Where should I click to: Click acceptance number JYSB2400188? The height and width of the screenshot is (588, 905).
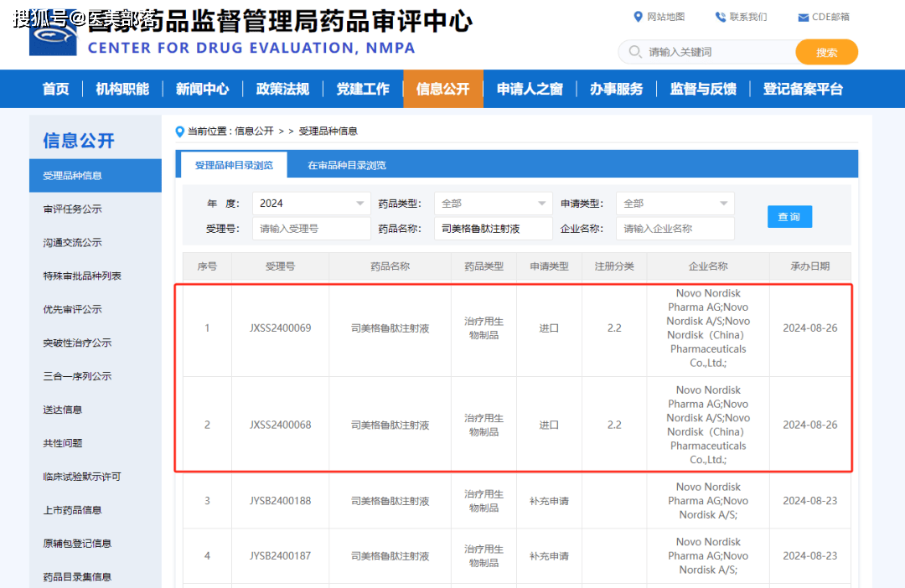point(280,501)
